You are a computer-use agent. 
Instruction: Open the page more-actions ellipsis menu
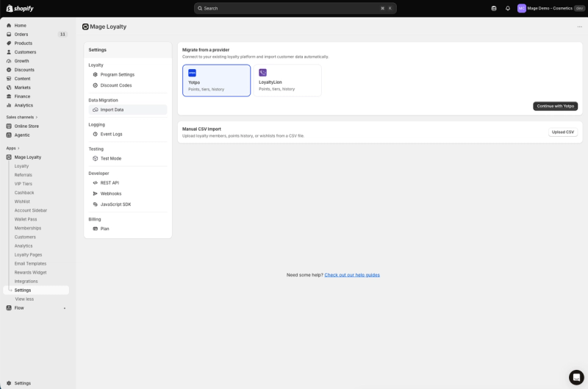coord(580,27)
